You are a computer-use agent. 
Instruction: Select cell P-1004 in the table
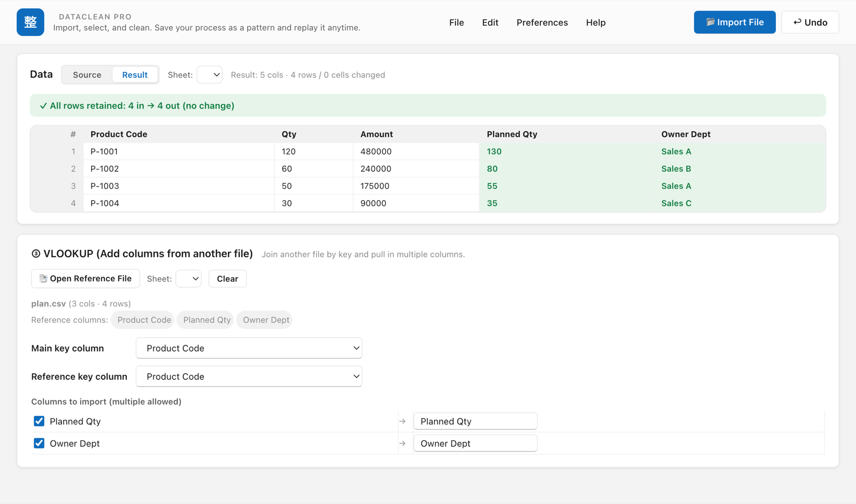click(x=179, y=203)
